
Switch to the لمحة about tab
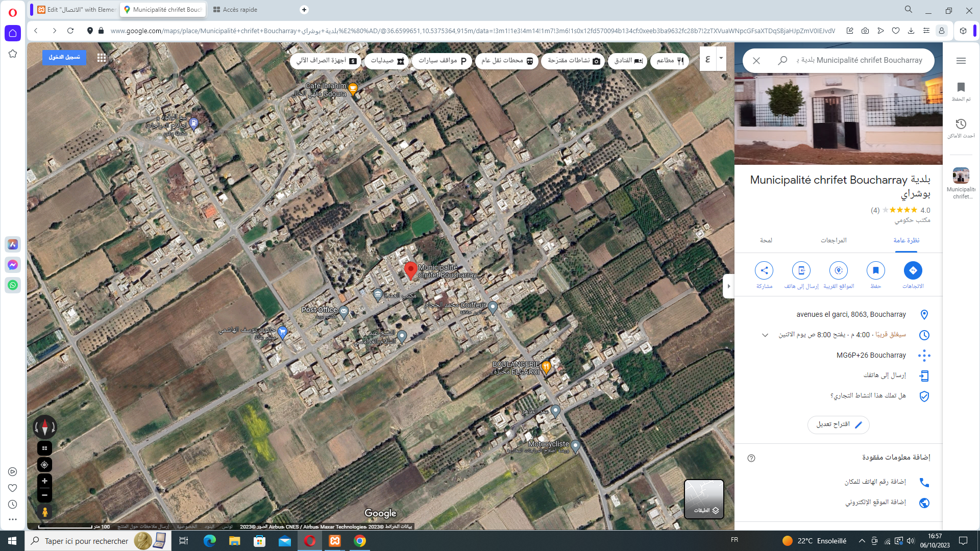pyautogui.click(x=766, y=240)
